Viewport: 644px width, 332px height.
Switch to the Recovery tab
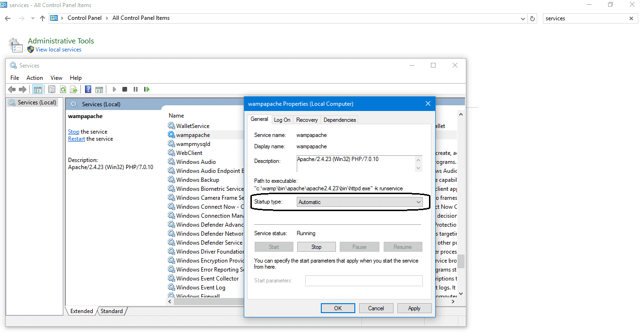pos(307,120)
